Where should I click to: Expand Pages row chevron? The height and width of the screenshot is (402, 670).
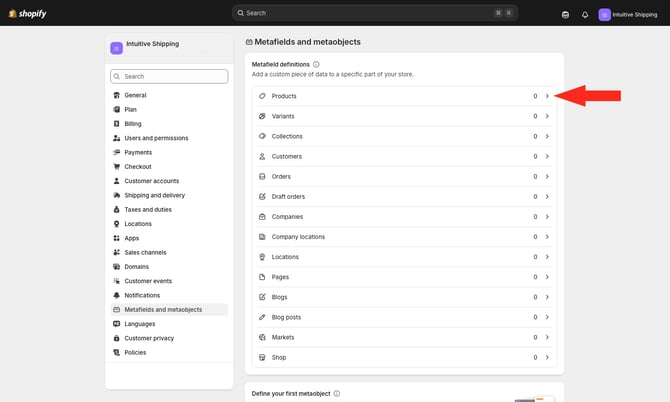tap(547, 277)
